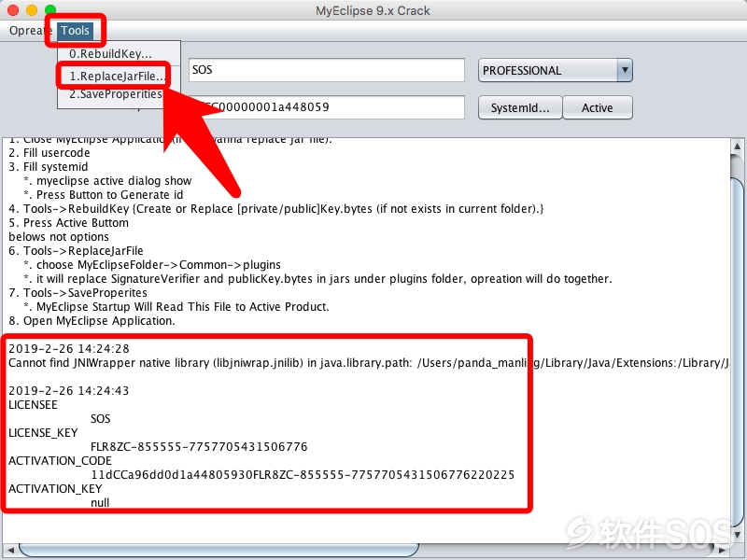The width and height of the screenshot is (747, 560).
Task: Click the "ACTIVATION_CODE" label in the log
Action: (x=60, y=461)
